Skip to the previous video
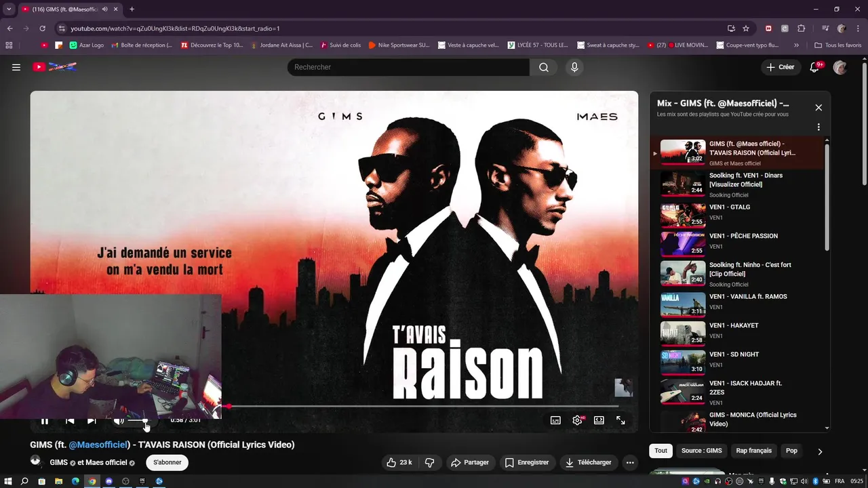Screen dimensions: 868x488 coord(70,420)
